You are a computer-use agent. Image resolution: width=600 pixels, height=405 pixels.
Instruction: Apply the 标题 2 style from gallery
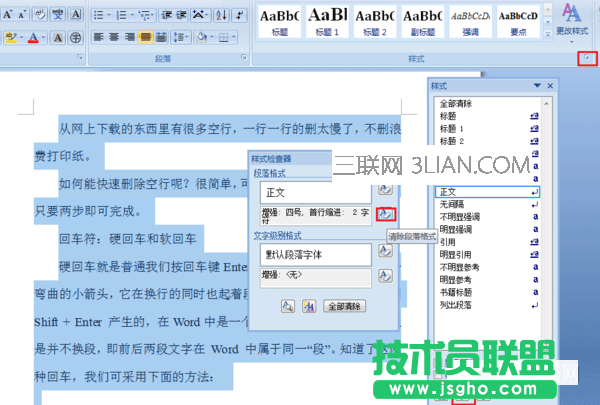375,21
